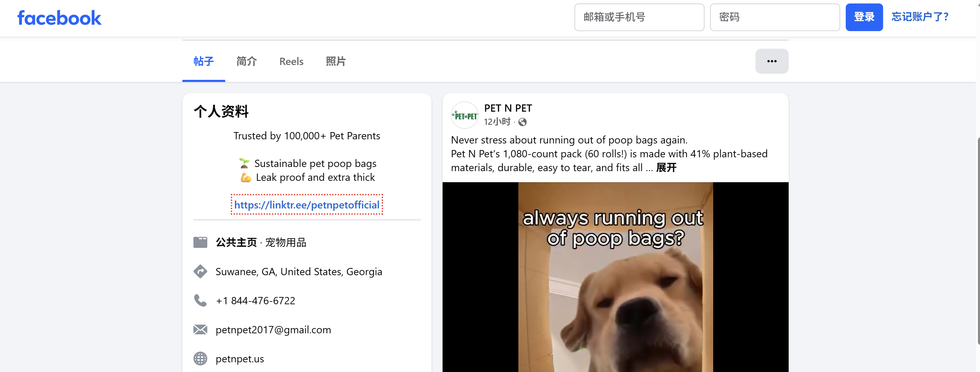Click the Suwanee, GA address text
980x372 pixels.
coord(299,272)
